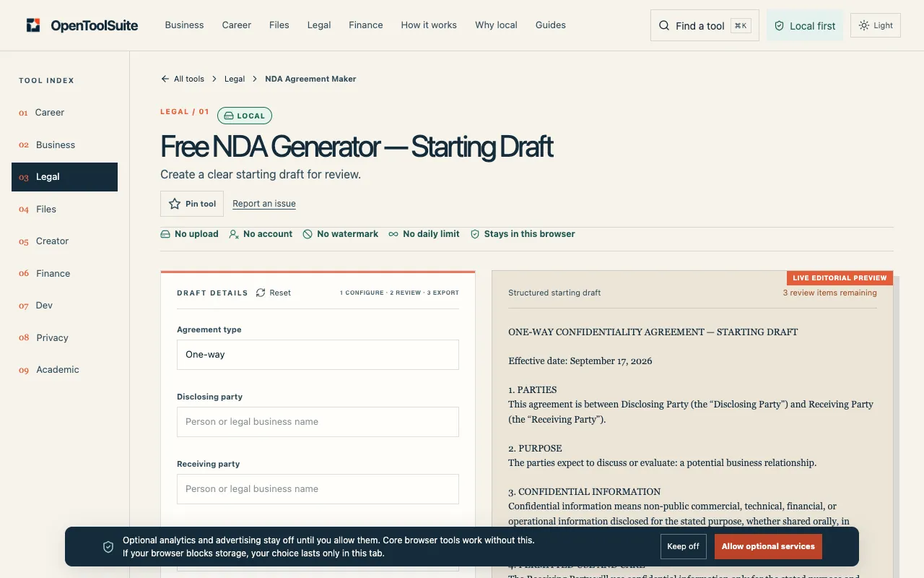
Task: Click Allow optional services button
Action: click(x=768, y=546)
